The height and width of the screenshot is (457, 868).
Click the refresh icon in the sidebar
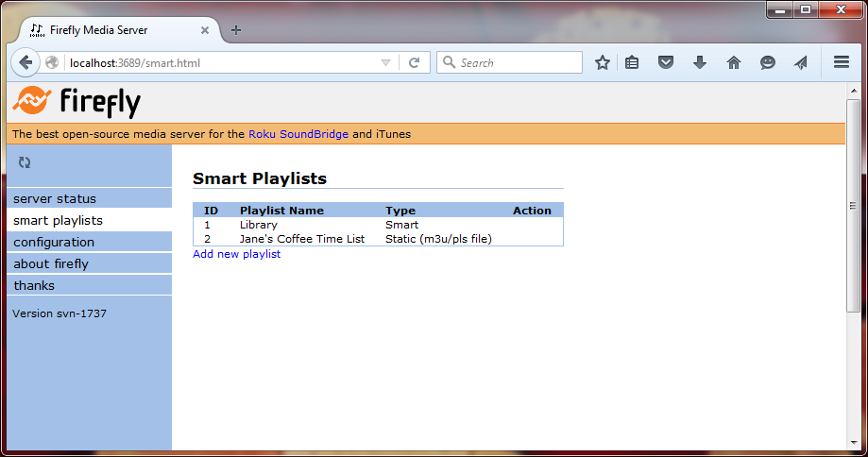pos(25,162)
